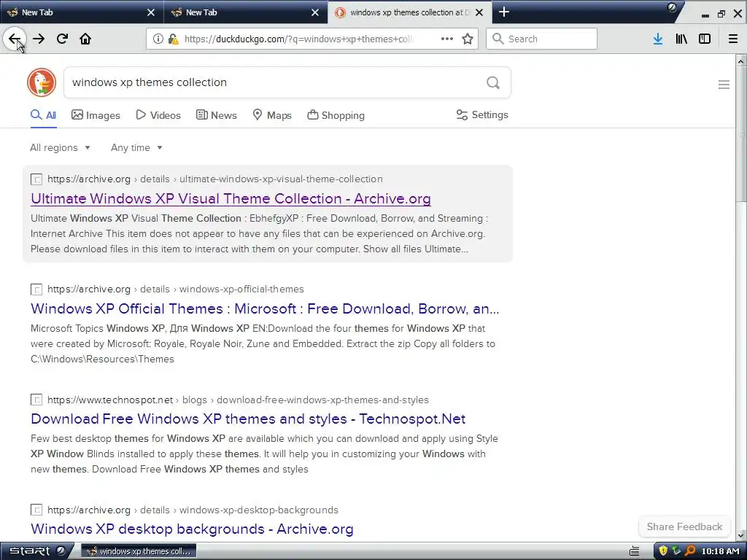Open Windows XP desktop backgrounds Archive.org link
747x560 pixels.
click(192, 529)
